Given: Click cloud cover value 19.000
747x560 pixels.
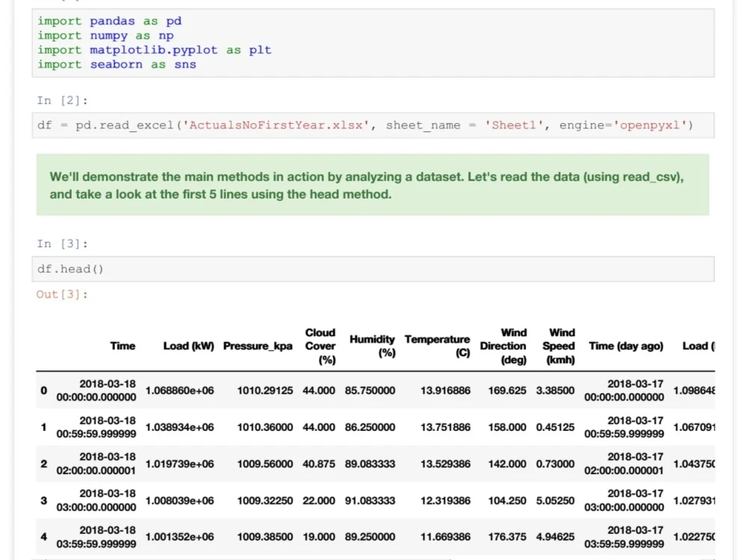Looking at the screenshot, I should coord(319,537).
